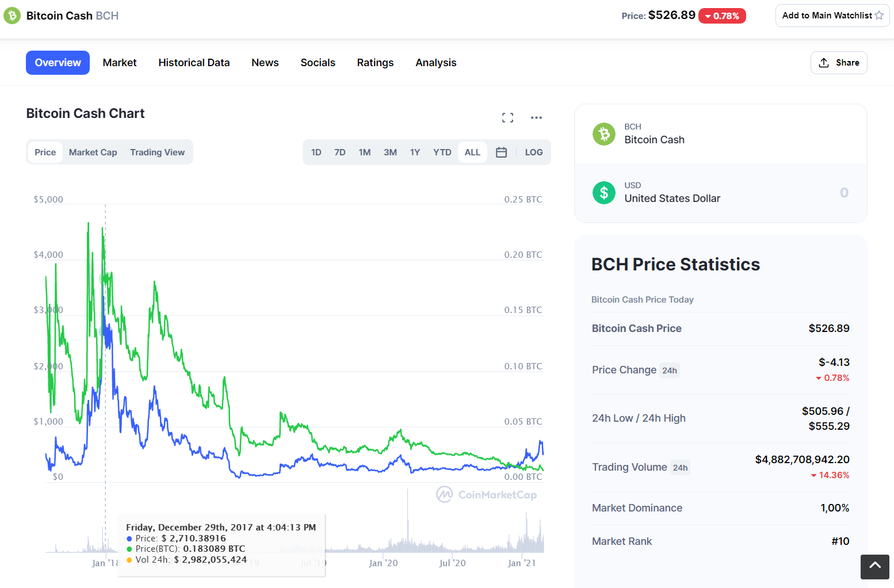
Task: Click the $5,000 y-axis label
Action: [x=48, y=200]
